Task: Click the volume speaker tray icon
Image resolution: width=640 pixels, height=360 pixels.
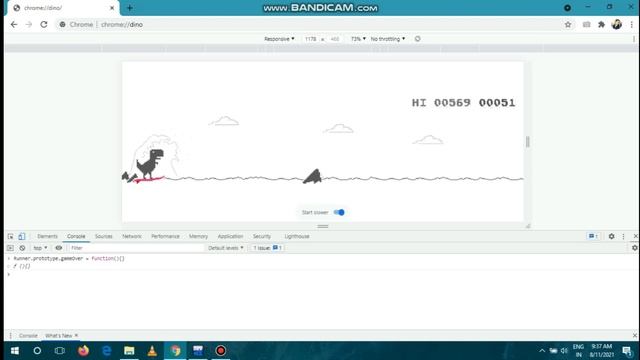Action: pos(564,351)
